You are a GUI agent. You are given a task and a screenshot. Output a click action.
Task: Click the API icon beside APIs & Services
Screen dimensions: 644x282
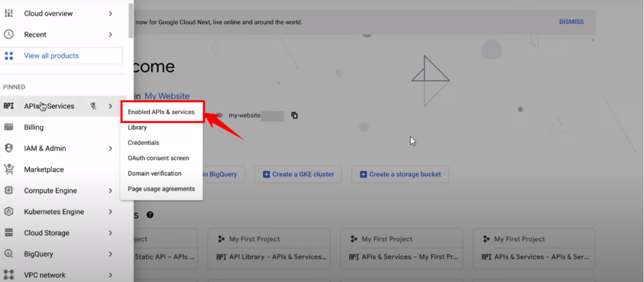(x=9, y=106)
